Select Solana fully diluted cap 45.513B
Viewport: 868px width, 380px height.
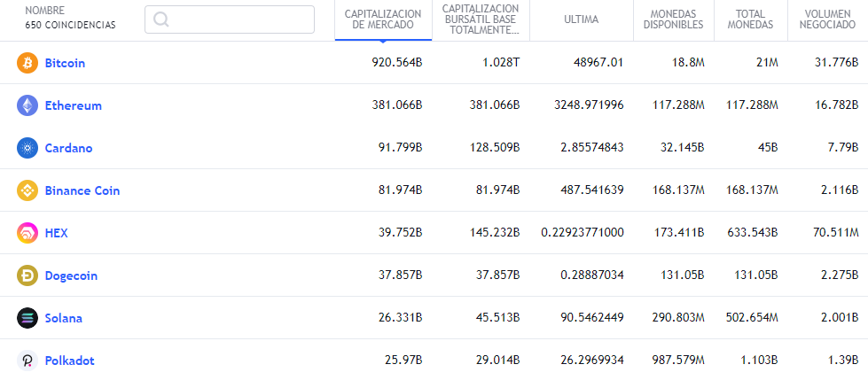[497, 318]
